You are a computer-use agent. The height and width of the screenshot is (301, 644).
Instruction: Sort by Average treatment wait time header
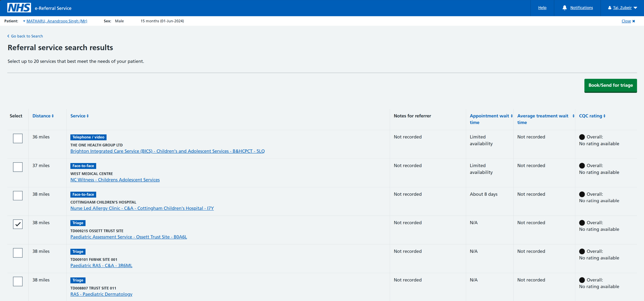tap(543, 119)
